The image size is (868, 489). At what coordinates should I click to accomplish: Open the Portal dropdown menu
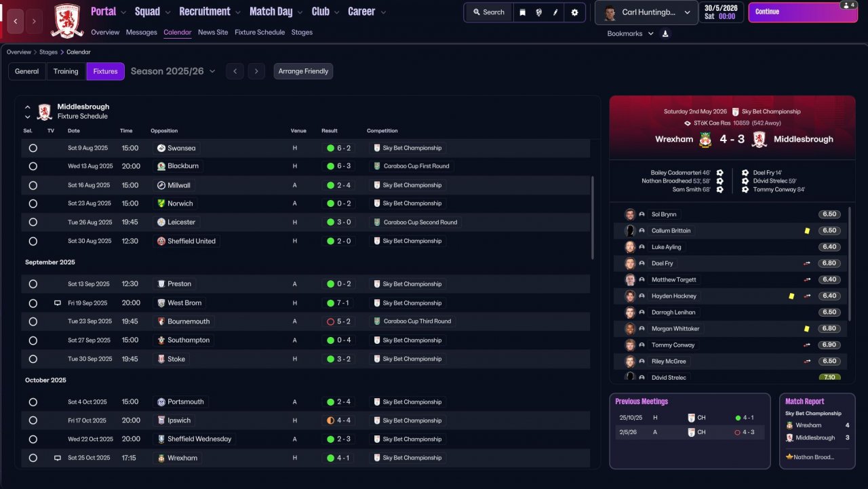(108, 12)
